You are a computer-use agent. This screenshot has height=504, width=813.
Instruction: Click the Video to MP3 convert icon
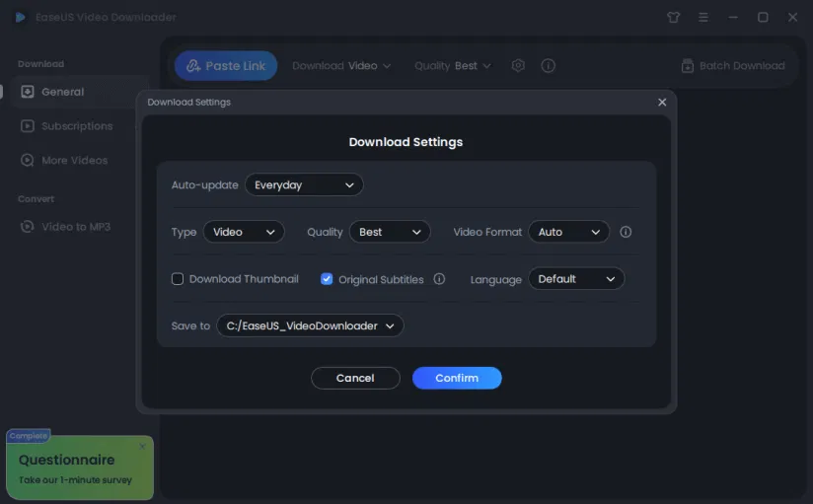pyautogui.click(x=28, y=227)
